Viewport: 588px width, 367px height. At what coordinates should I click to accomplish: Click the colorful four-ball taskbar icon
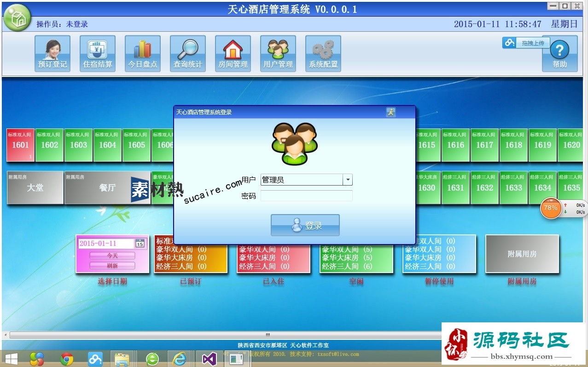point(37,359)
